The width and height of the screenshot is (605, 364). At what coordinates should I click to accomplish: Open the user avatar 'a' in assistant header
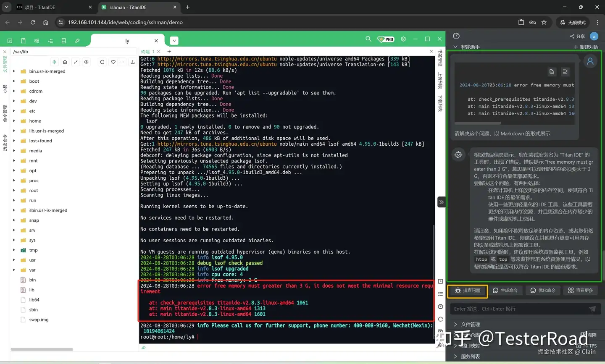click(594, 36)
